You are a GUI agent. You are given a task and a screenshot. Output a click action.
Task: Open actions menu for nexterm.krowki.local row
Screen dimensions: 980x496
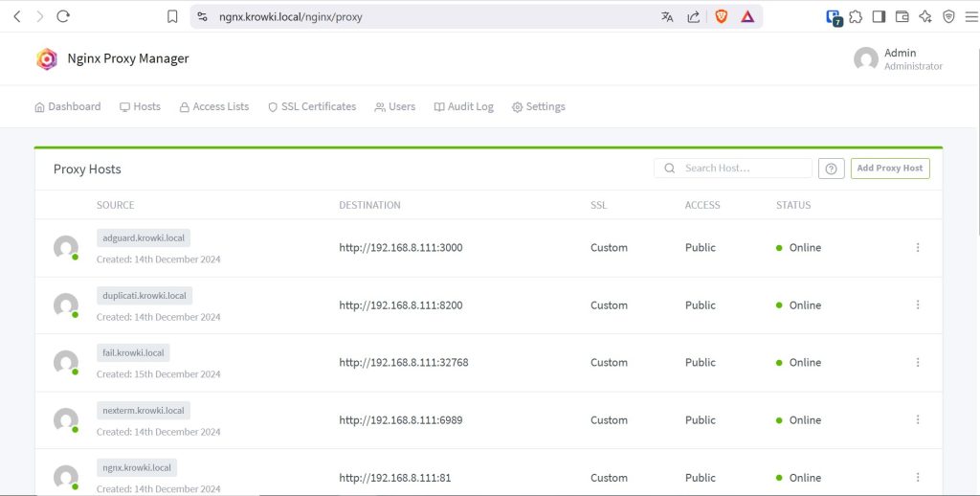[x=918, y=420]
